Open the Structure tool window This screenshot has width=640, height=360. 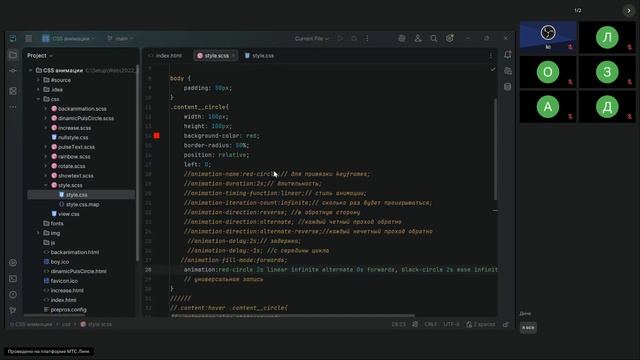pos(13,91)
